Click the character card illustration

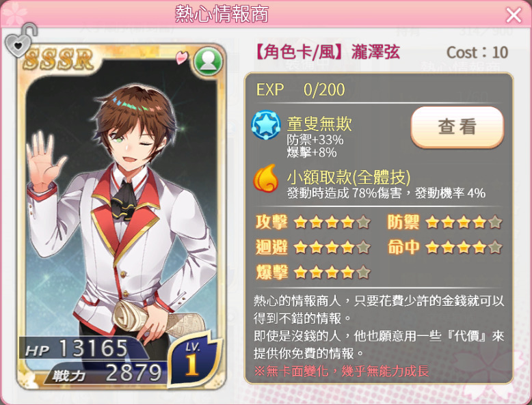(x=121, y=216)
